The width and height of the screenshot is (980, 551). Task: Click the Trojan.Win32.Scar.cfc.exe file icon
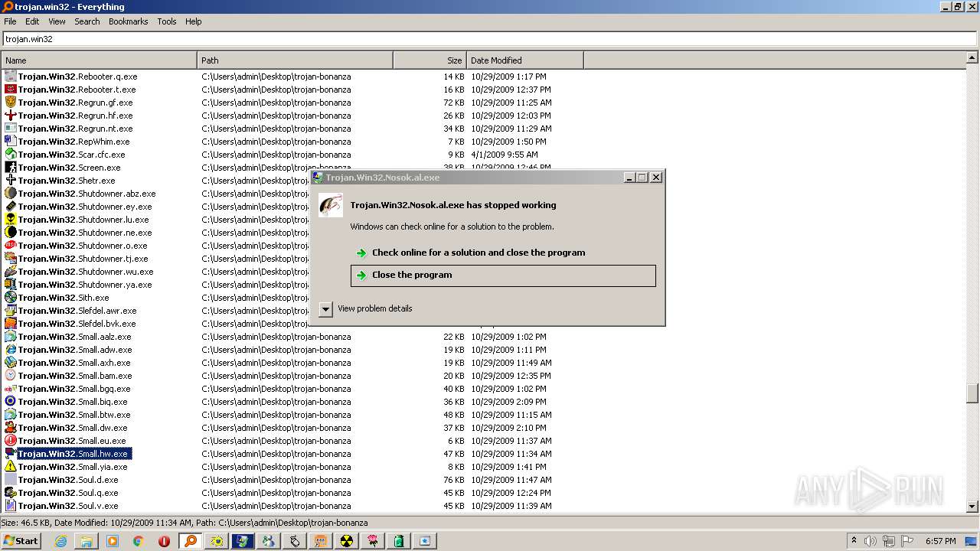pos(11,155)
